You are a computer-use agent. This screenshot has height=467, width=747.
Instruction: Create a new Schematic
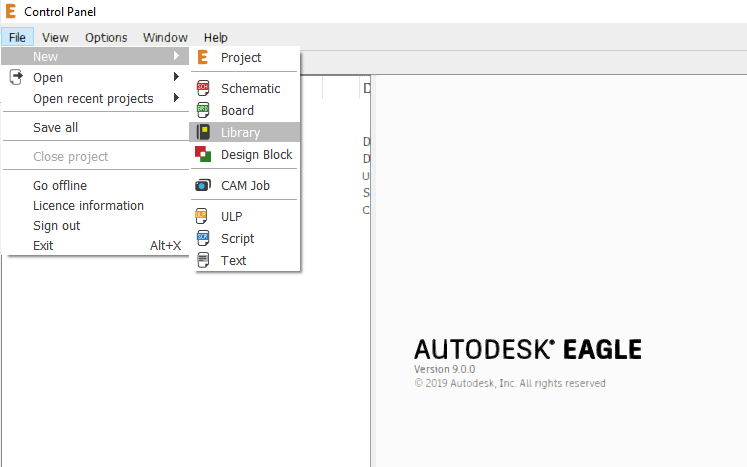point(245,88)
